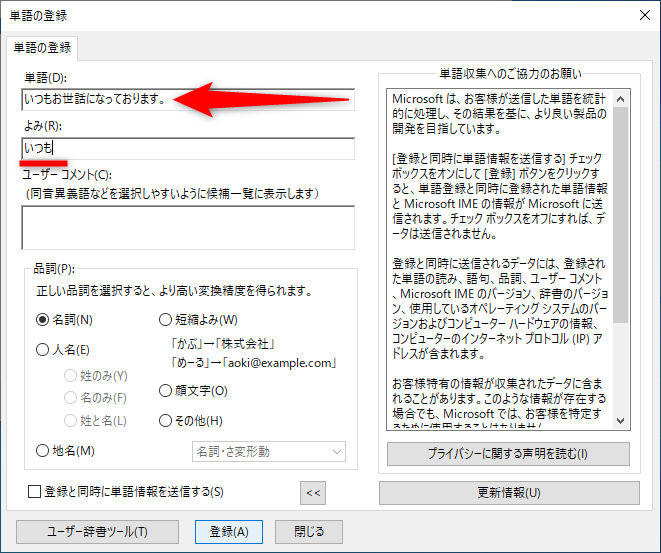
Task: Enable 登録と同時に単語情報を送信する checkbox
Action: click(34, 491)
